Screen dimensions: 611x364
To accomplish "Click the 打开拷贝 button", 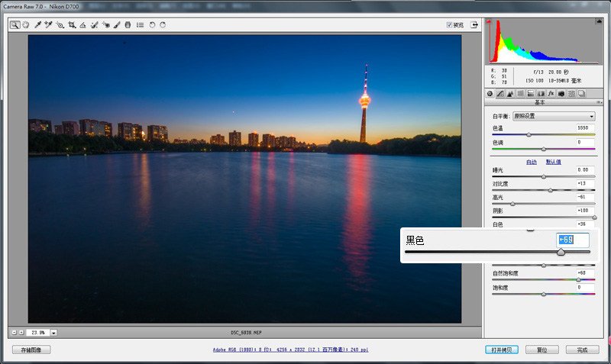I will pyautogui.click(x=502, y=350).
